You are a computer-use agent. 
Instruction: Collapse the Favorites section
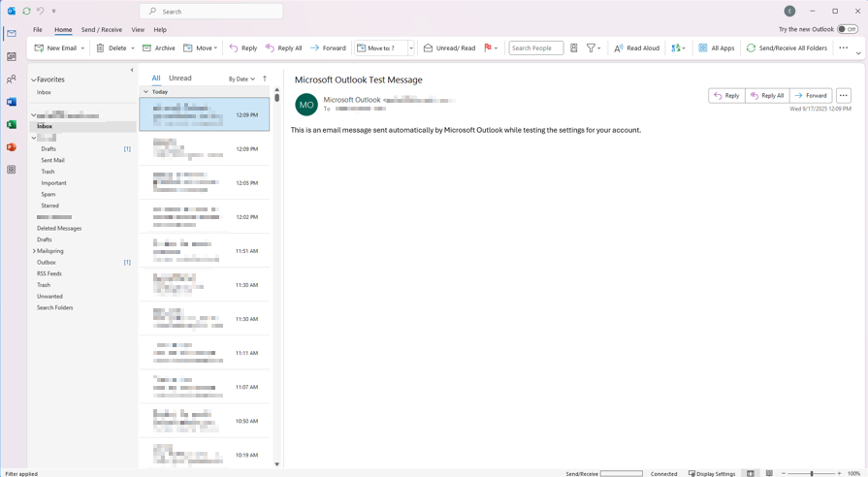(x=33, y=79)
